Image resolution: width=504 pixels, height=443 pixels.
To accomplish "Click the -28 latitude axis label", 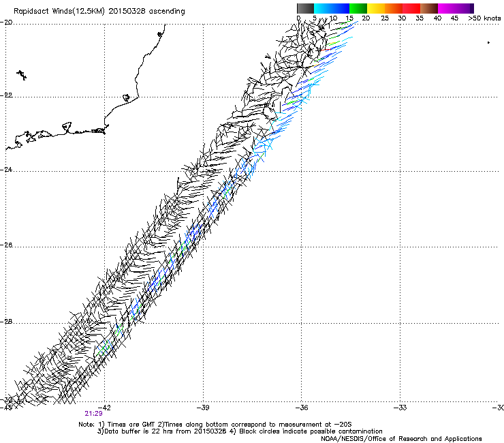I will pos(6,322).
